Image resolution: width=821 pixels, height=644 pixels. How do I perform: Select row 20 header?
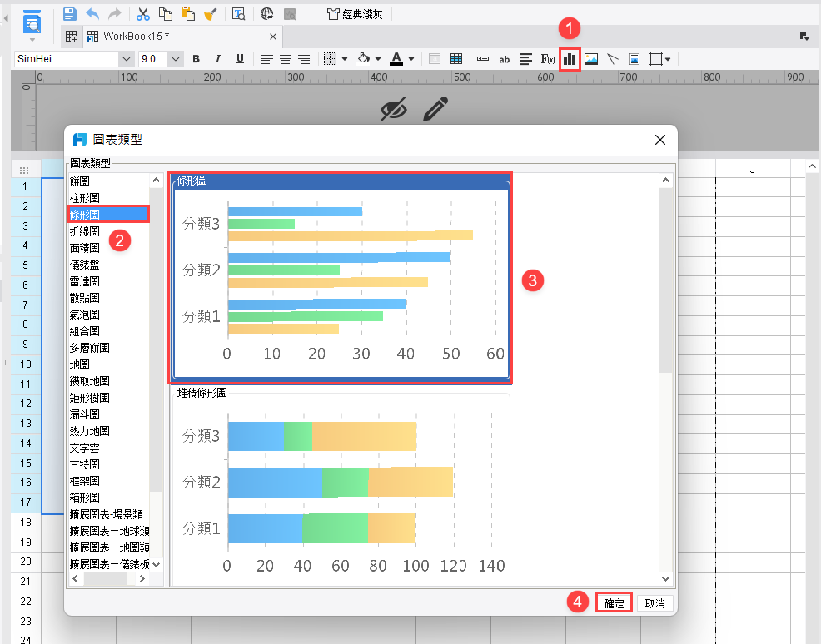[x=26, y=562]
